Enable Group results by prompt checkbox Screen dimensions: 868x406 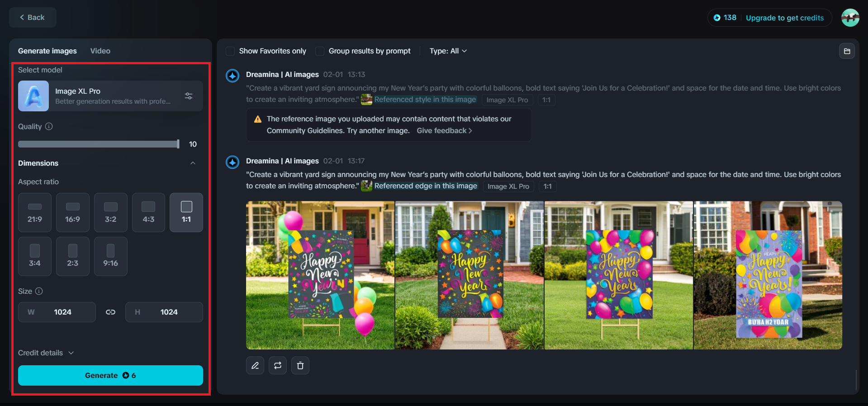coord(320,51)
